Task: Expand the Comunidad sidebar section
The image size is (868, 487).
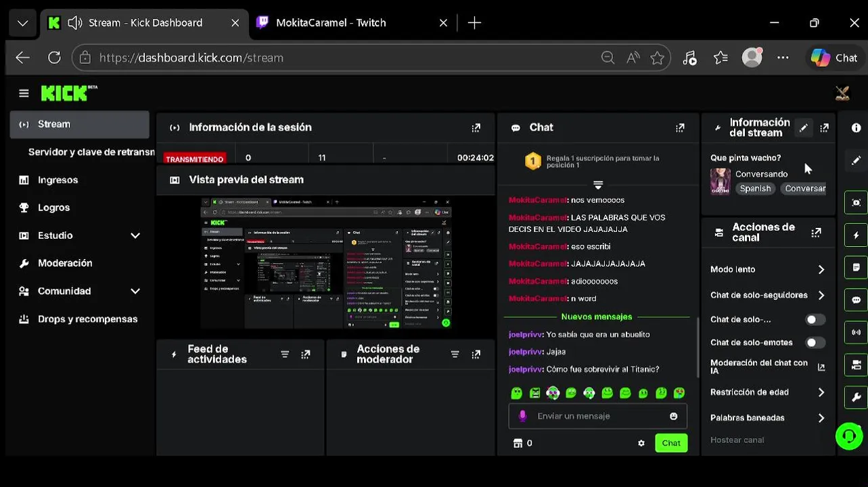Action: [x=135, y=291]
